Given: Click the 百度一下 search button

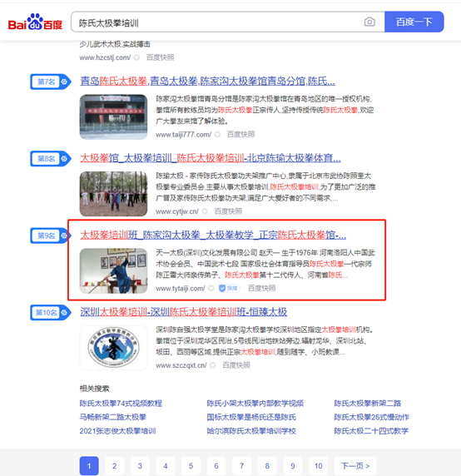Looking at the screenshot, I should 414,22.
